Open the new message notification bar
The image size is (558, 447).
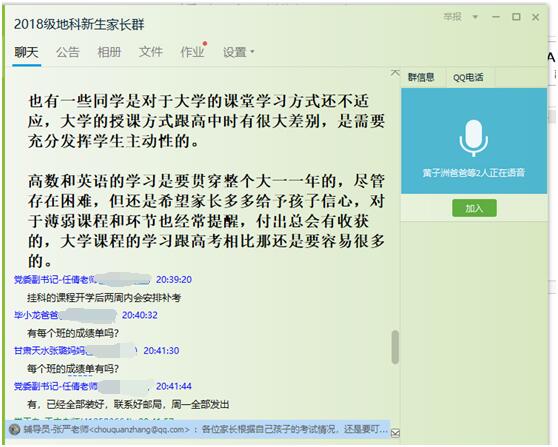tap(198, 429)
